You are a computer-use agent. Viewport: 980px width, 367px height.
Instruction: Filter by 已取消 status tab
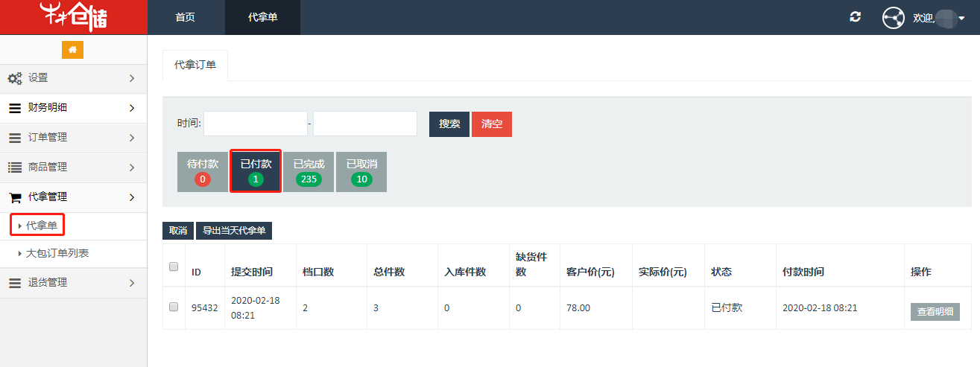click(x=361, y=172)
